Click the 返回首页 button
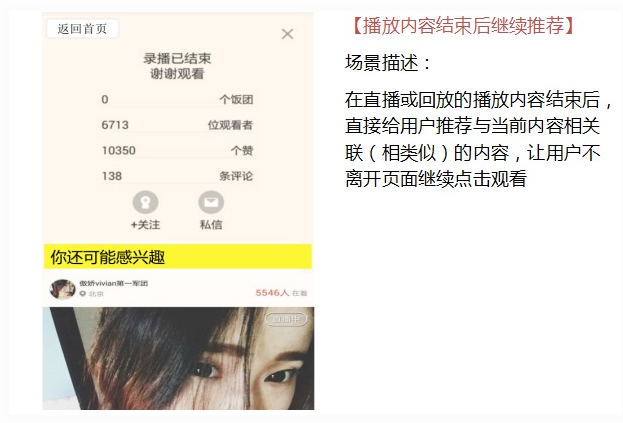The image size is (623, 423). point(82,29)
